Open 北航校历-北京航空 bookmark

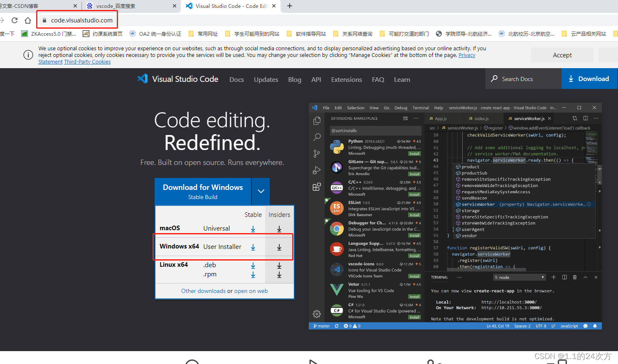point(527,34)
